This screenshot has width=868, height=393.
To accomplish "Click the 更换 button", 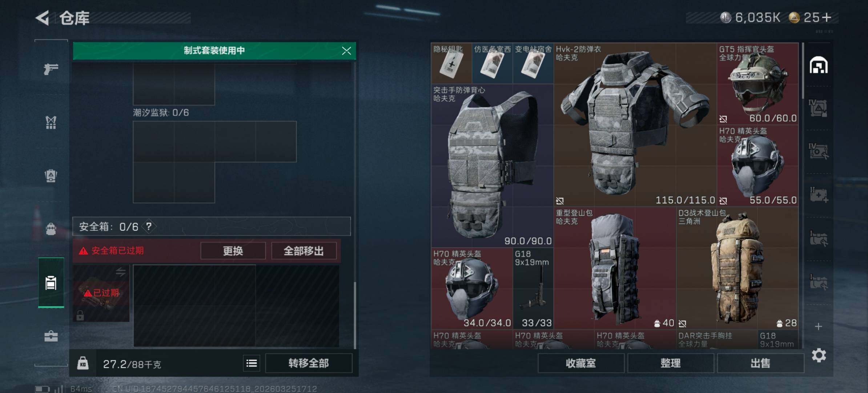I will point(233,251).
